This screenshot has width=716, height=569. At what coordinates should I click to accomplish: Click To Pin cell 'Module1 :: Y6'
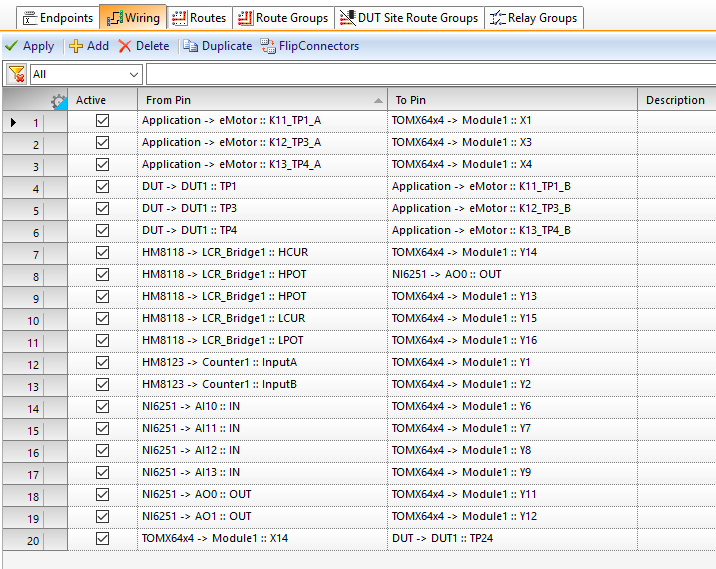(512, 406)
